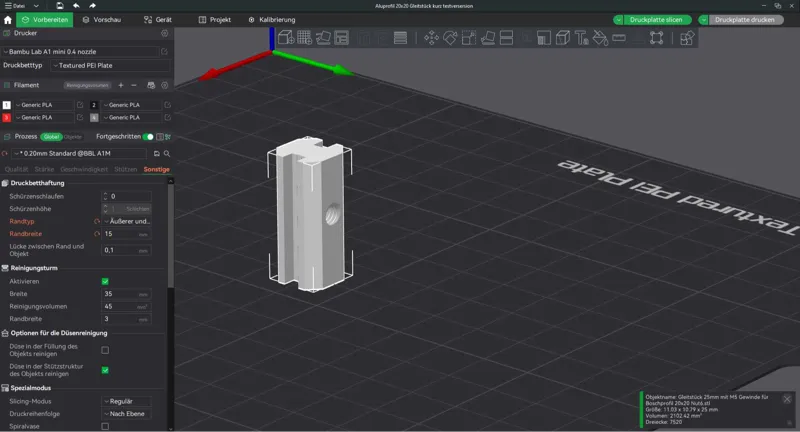Open the 0.20mm Standard process dropdown
800x432 pixels.
coord(80,154)
